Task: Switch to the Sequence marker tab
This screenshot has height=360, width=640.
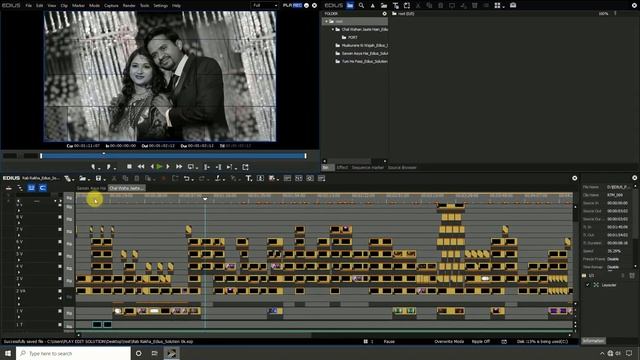Action: 368,167
